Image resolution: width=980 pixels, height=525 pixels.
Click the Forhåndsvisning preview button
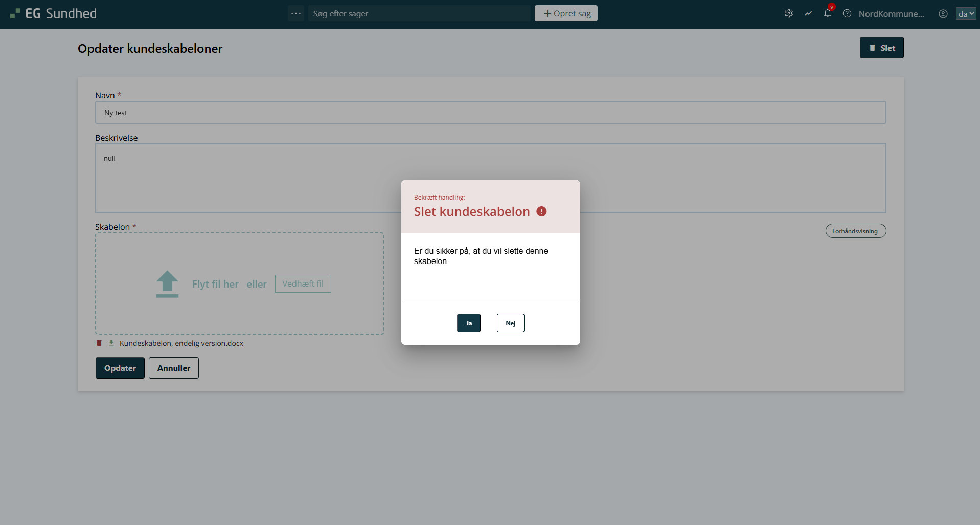click(855, 231)
